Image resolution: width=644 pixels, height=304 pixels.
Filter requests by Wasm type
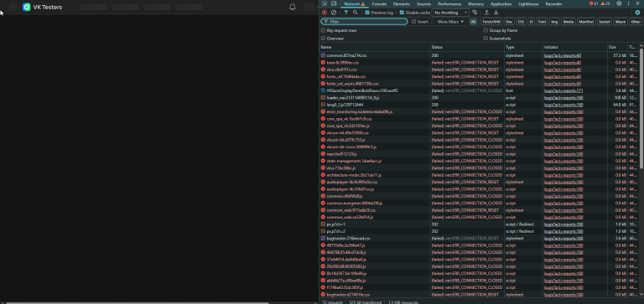(x=620, y=22)
